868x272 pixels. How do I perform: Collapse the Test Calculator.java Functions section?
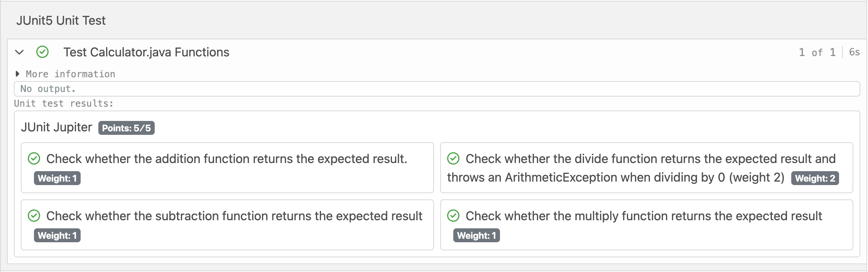pos(19,52)
